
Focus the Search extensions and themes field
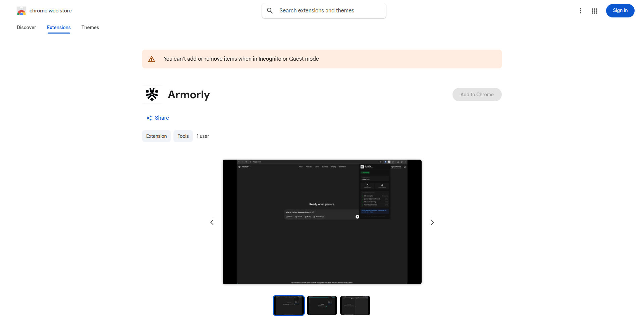coord(324,11)
